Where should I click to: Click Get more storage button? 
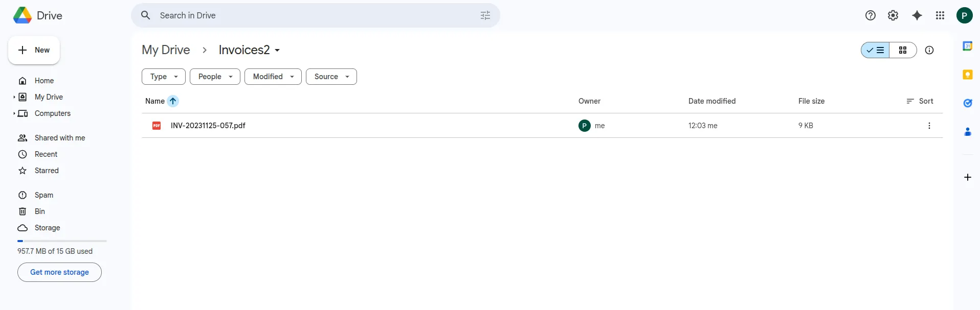pyautogui.click(x=59, y=272)
